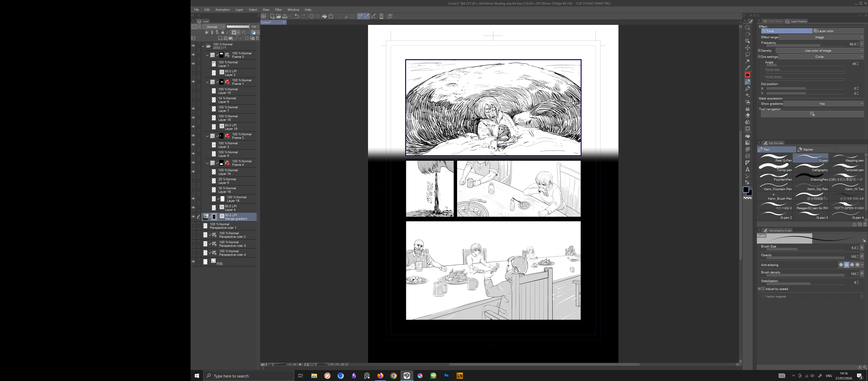Select the Text tool

pos(747,170)
